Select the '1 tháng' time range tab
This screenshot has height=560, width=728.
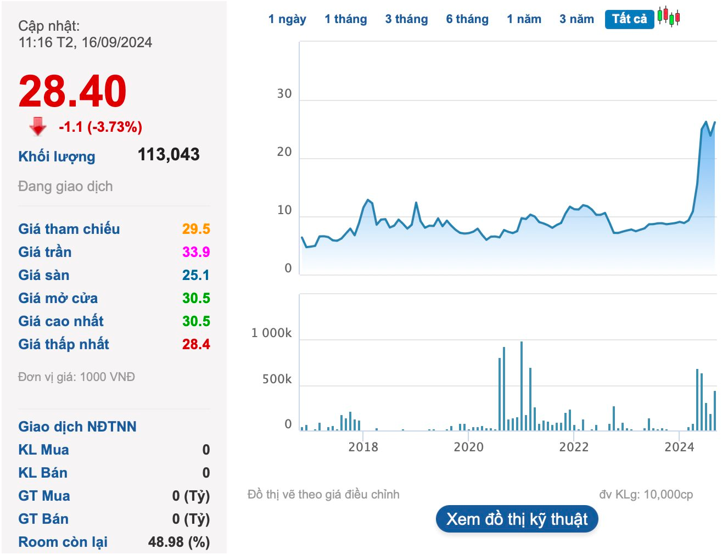click(346, 19)
